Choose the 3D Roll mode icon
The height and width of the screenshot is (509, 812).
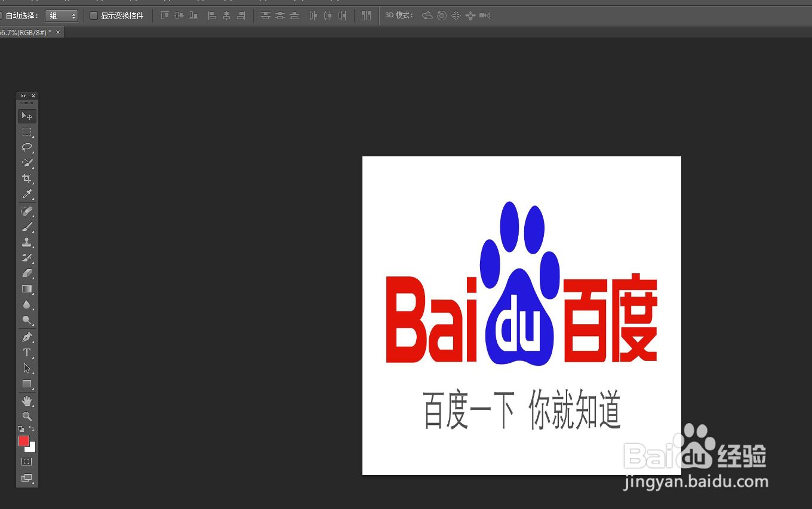(442, 16)
